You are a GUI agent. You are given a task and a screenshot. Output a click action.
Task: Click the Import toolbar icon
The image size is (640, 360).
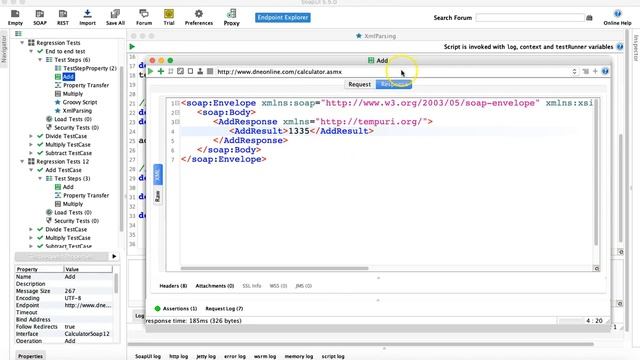coord(87,18)
